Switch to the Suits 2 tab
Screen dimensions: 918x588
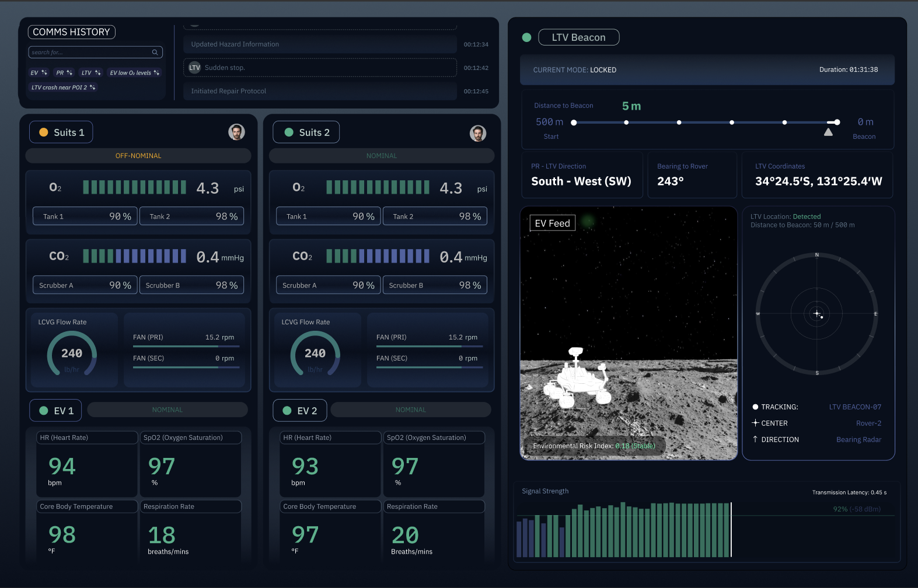(306, 132)
